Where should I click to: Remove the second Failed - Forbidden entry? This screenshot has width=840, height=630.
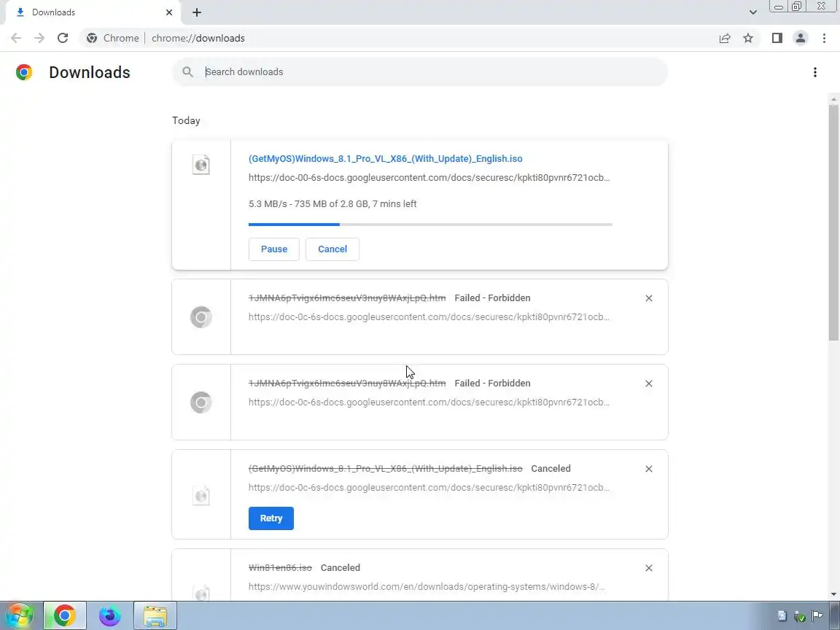(x=649, y=384)
